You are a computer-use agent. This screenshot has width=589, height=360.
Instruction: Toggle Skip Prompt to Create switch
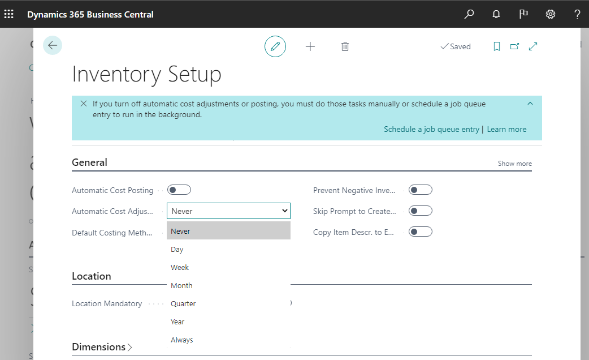[420, 211]
